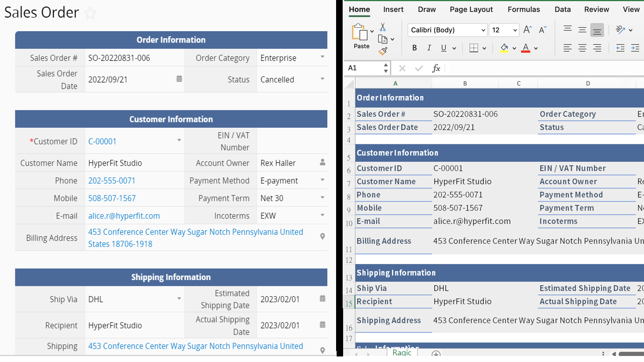Open the Status dropdown showing Cancelled

click(x=322, y=79)
